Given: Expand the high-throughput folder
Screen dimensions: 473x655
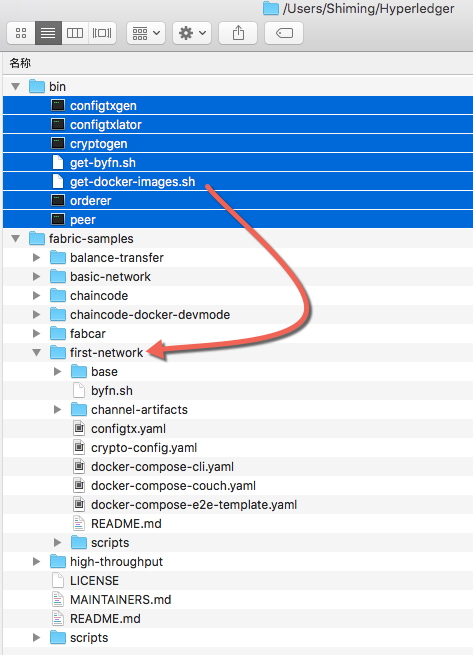Looking at the screenshot, I should (x=37, y=562).
